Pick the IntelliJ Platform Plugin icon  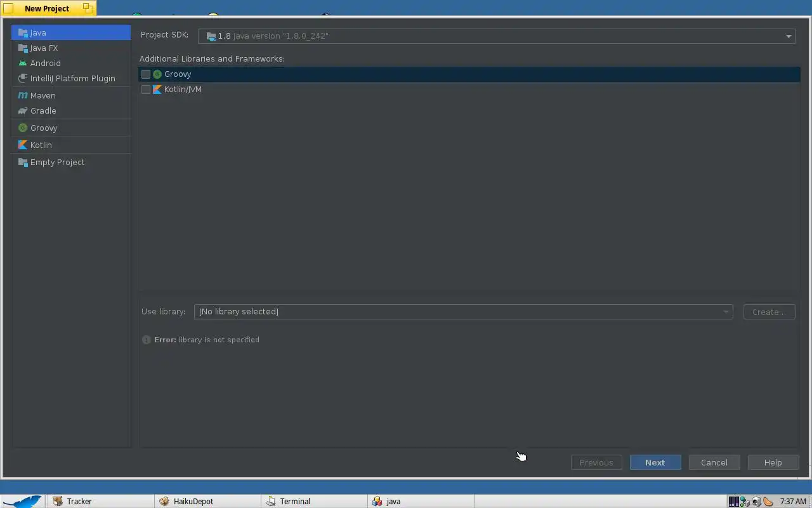coord(23,78)
